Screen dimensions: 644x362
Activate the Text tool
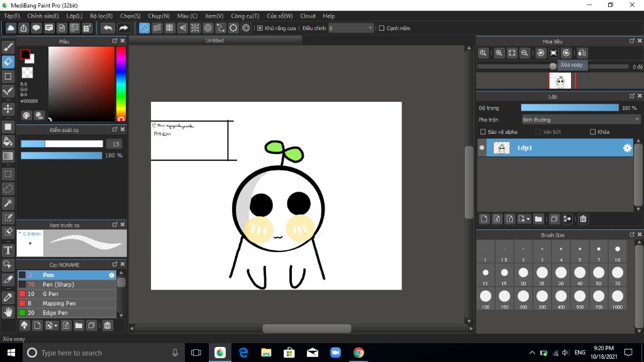click(8, 250)
